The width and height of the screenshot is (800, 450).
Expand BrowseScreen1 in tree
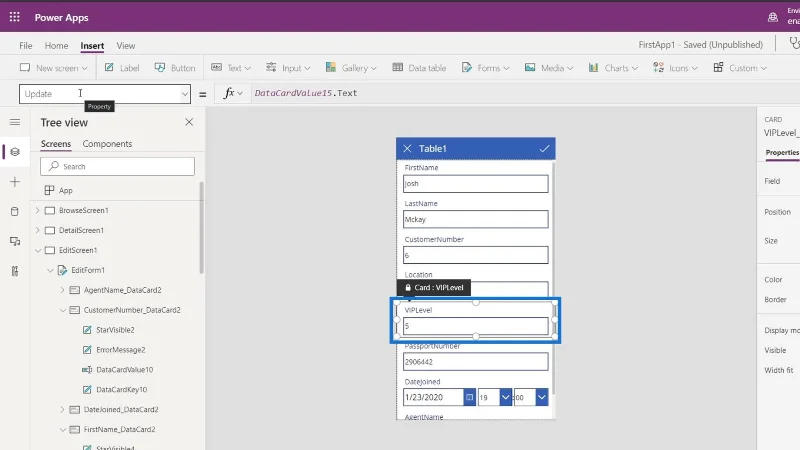pos(38,210)
